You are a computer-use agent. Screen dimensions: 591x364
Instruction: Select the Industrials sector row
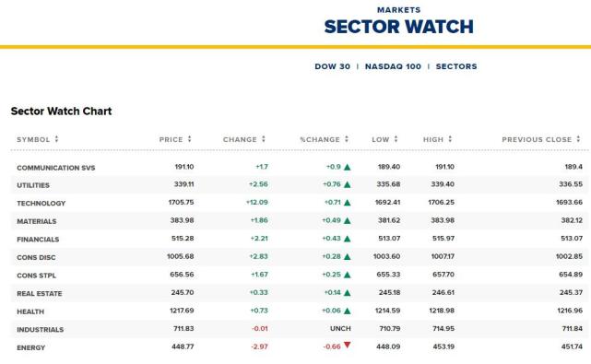[x=300, y=329]
